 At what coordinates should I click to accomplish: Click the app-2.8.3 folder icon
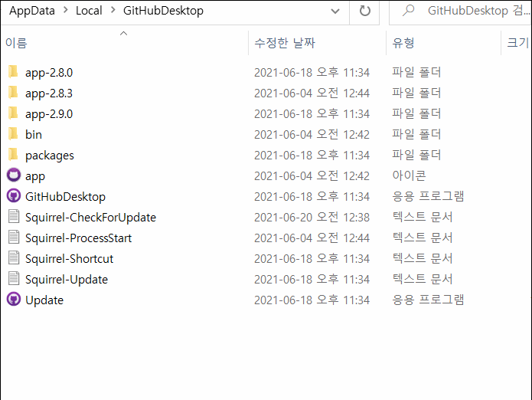[13, 93]
